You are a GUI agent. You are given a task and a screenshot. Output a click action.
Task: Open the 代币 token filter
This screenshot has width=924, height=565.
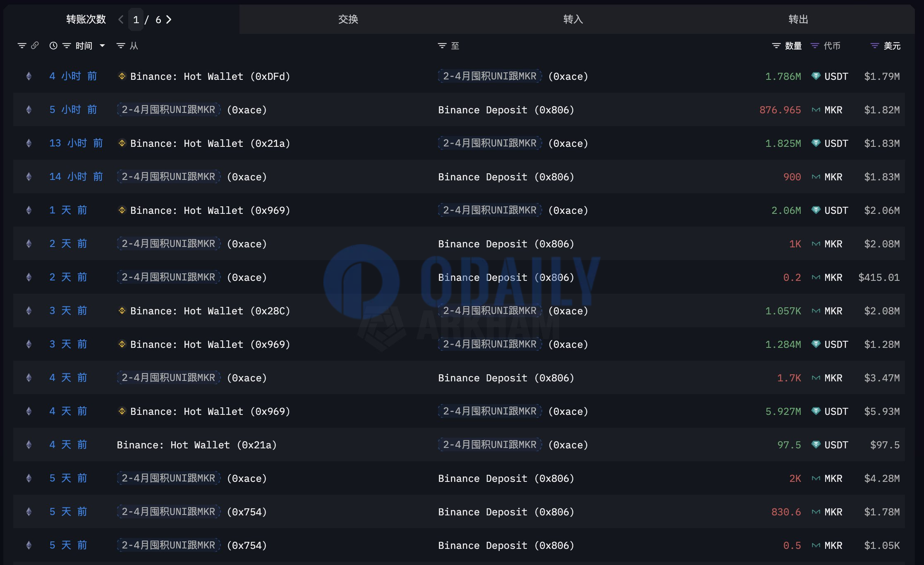click(x=815, y=45)
